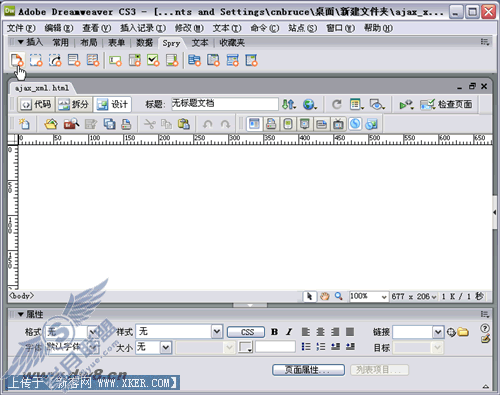Toggle Italic formatting
The width and height of the screenshot is (500, 395).
click(x=289, y=332)
